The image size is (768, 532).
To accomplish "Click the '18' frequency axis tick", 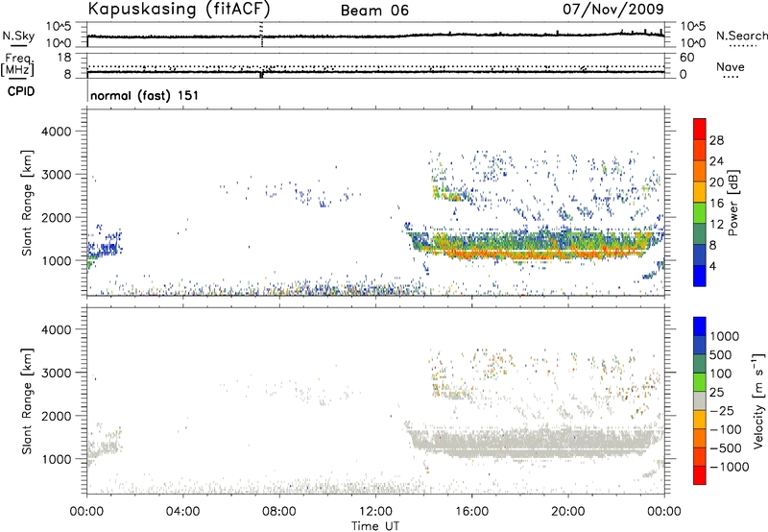I will click(x=62, y=58).
